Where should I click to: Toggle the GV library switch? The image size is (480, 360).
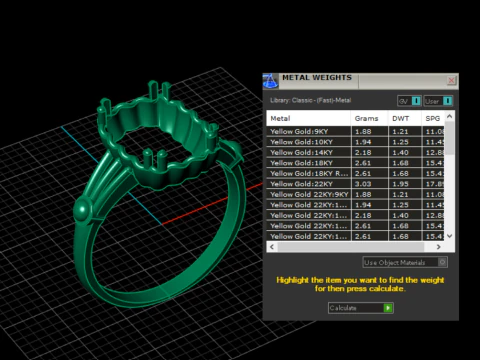pos(409,101)
